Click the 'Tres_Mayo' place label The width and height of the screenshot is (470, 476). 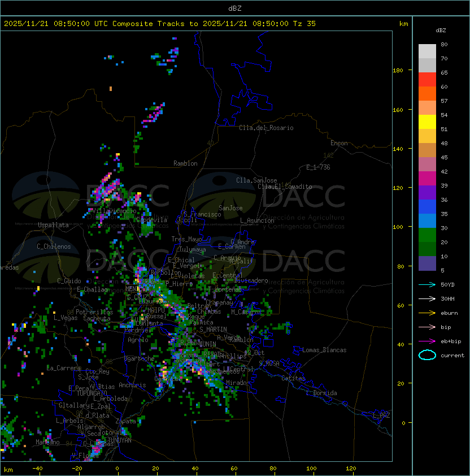pyautogui.click(x=186, y=239)
